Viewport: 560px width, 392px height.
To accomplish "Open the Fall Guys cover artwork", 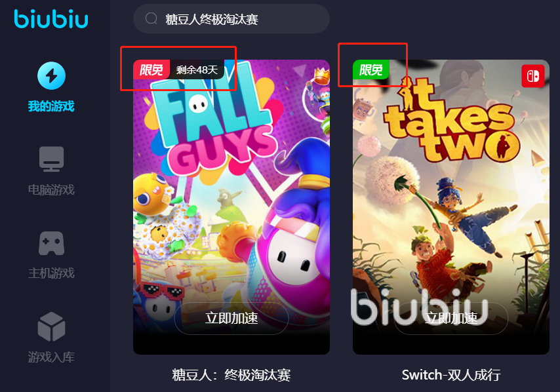I will [231, 207].
